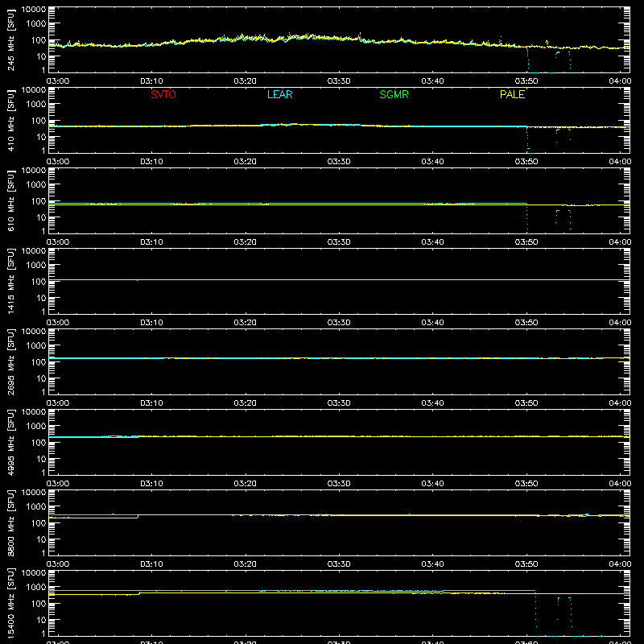This screenshot has height=644, width=644.
Task: Click the green SGMR station legend label
Action: (394, 94)
